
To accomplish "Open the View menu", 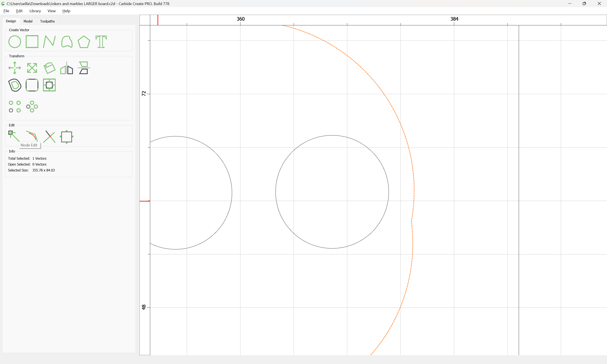I will pos(51,11).
